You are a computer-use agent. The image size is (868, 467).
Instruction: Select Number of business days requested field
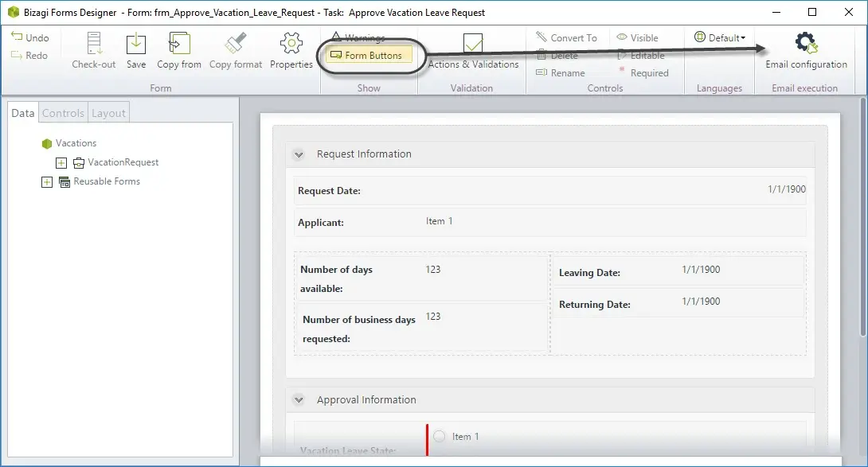point(422,327)
